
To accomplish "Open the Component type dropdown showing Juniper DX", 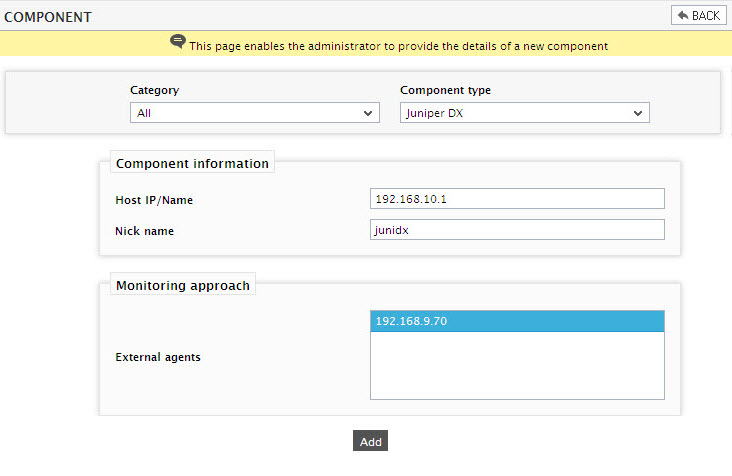I will (x=524, y=113).
